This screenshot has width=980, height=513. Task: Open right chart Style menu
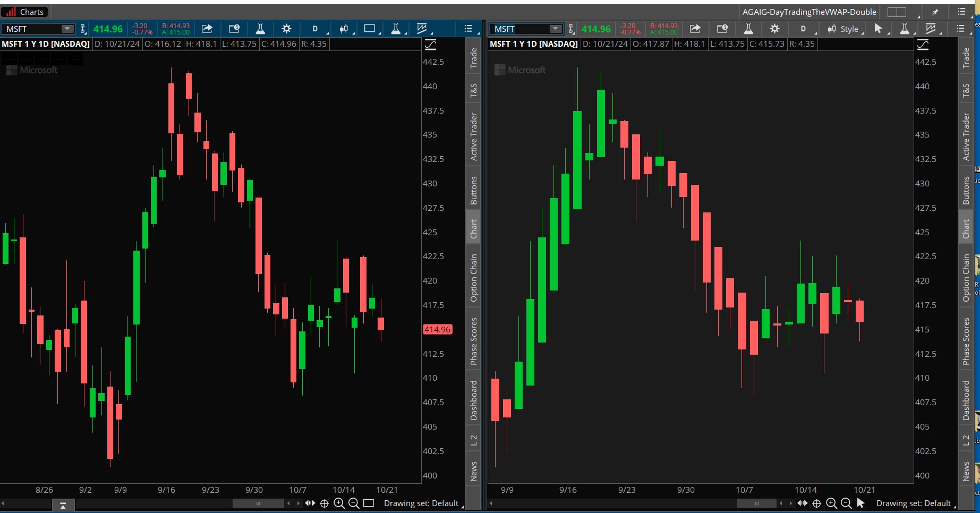(x=845, y=29)
